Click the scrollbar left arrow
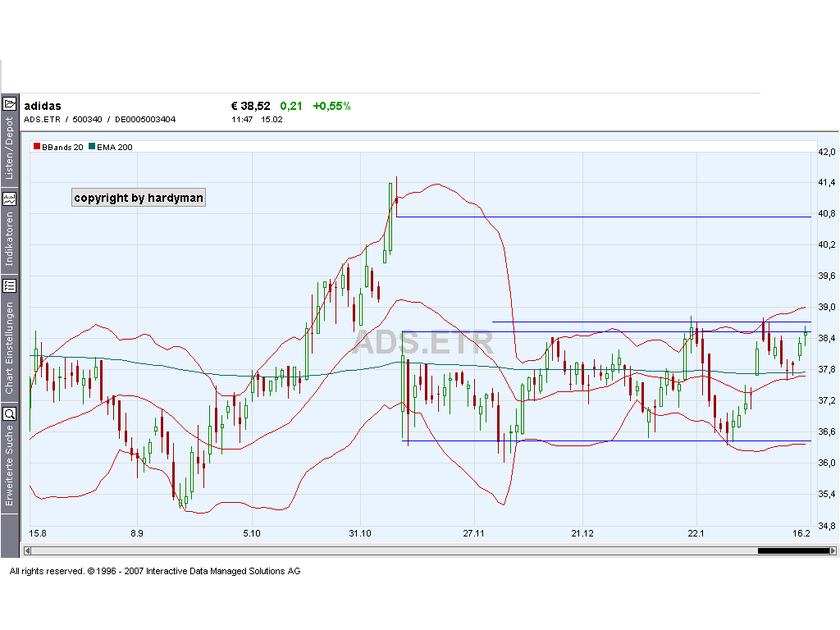This screenshot has height=630, width=840. (27, 550)
